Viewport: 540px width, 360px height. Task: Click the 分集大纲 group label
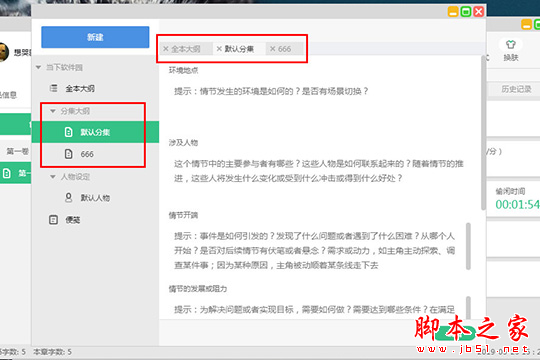[x=75, y=111]
